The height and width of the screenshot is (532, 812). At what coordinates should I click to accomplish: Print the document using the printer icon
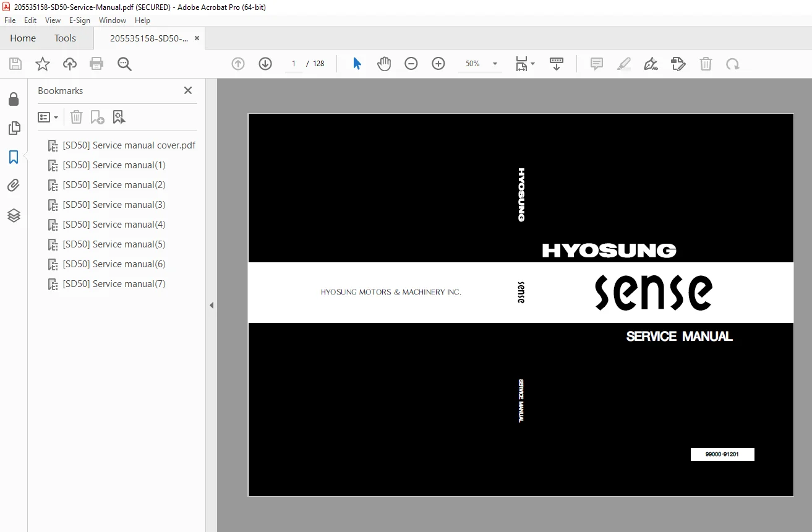coord(96,64)
